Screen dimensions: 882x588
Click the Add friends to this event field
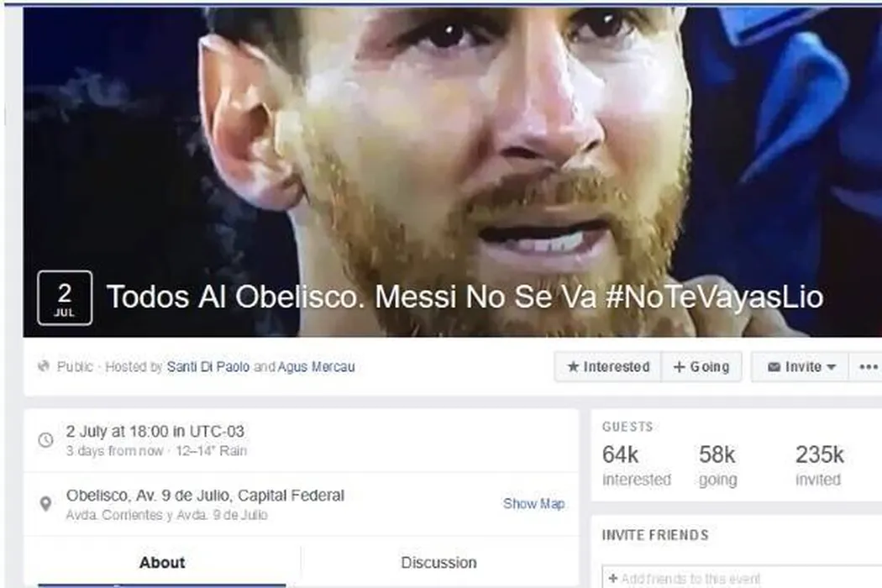742,577
